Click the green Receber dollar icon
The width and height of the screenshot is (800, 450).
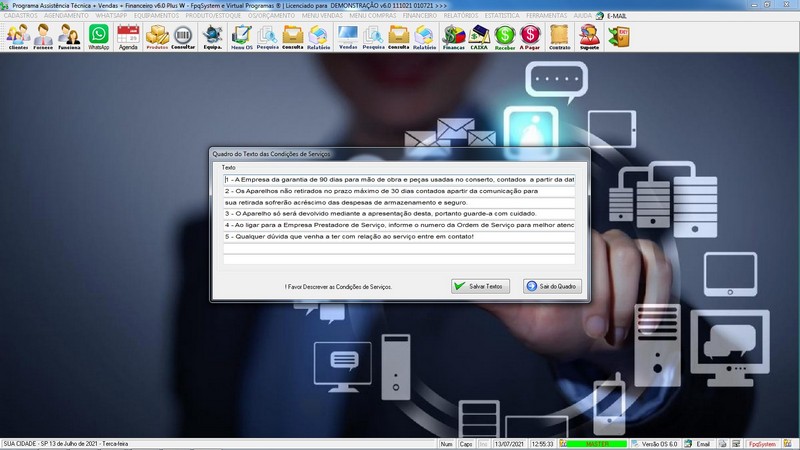point(505,37)
